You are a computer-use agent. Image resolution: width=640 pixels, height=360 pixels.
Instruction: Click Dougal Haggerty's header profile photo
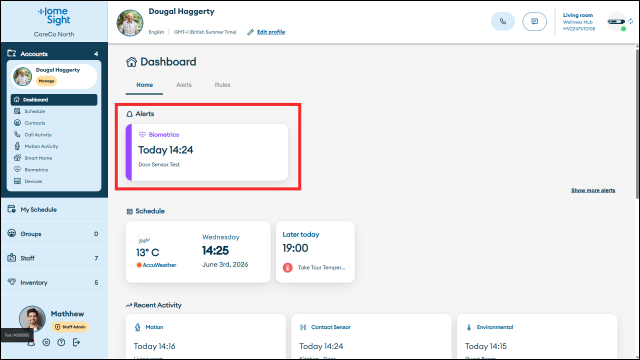[130, 23]
